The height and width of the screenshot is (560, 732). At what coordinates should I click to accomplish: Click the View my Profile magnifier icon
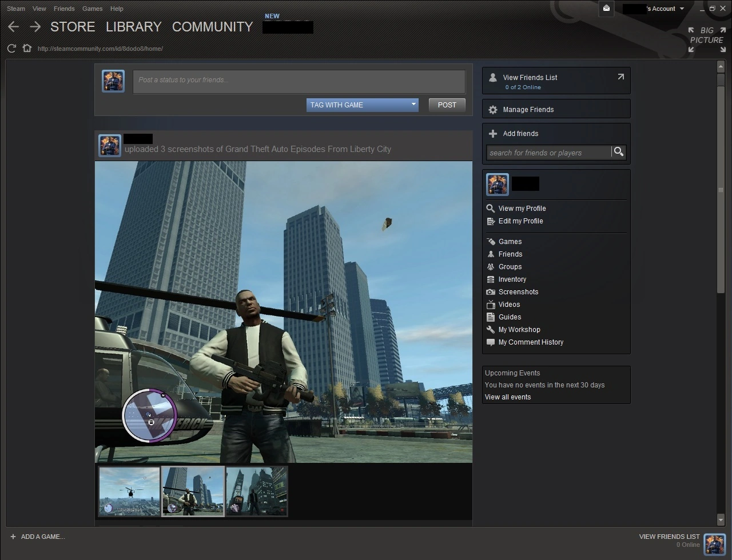coord(491,209)
